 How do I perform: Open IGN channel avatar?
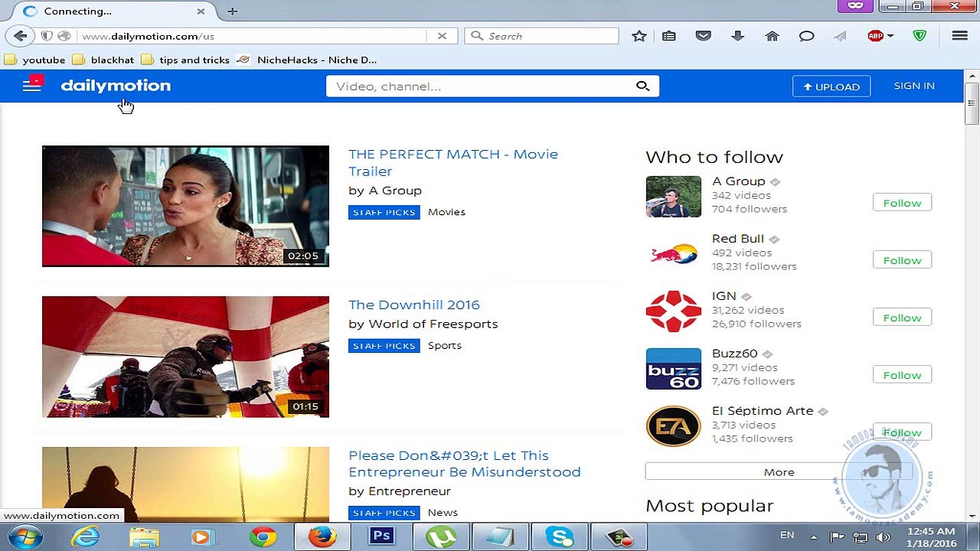[x=673, y=311]
